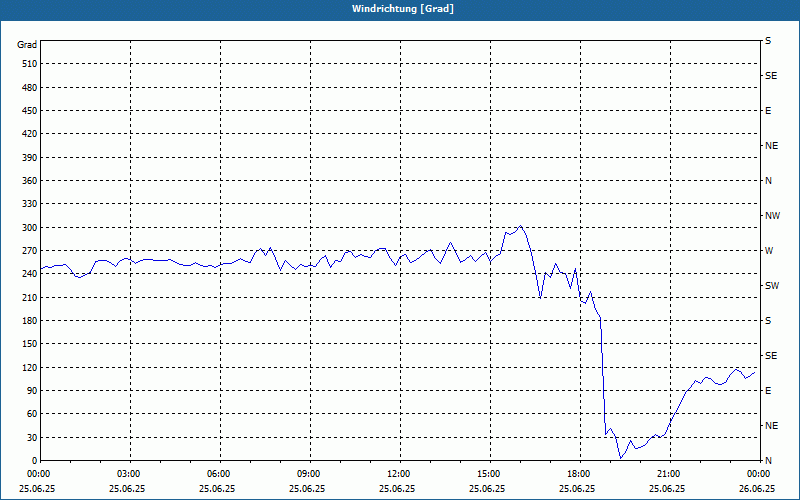Viewport: 800px width, 500px height.
Task: Click the 00:00 label above 26.06.25
Action: (x=758, y=474)
